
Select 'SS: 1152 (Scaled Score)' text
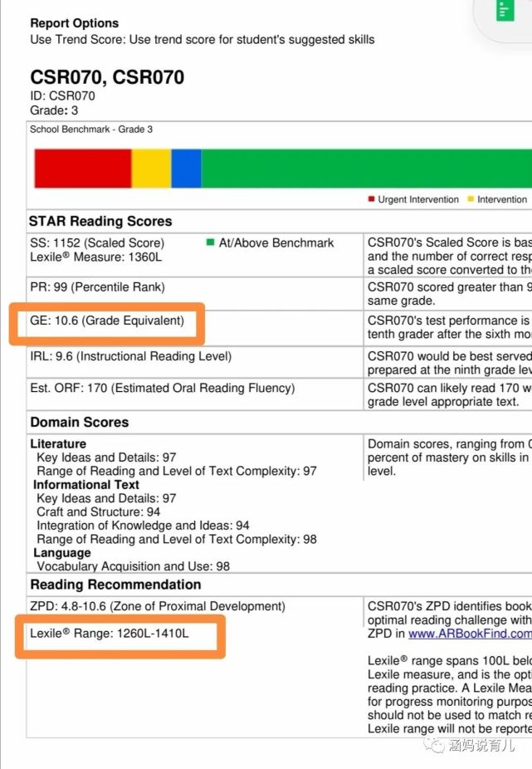(97, 242)
